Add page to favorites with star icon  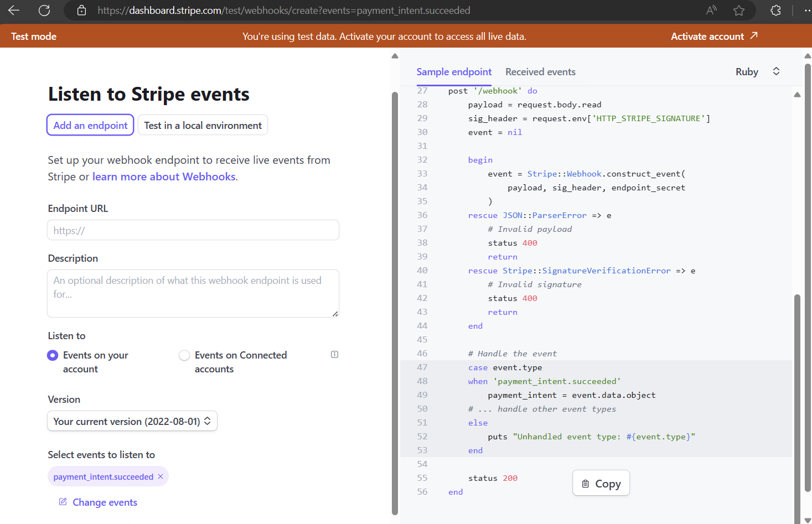(x=739, y=11)
